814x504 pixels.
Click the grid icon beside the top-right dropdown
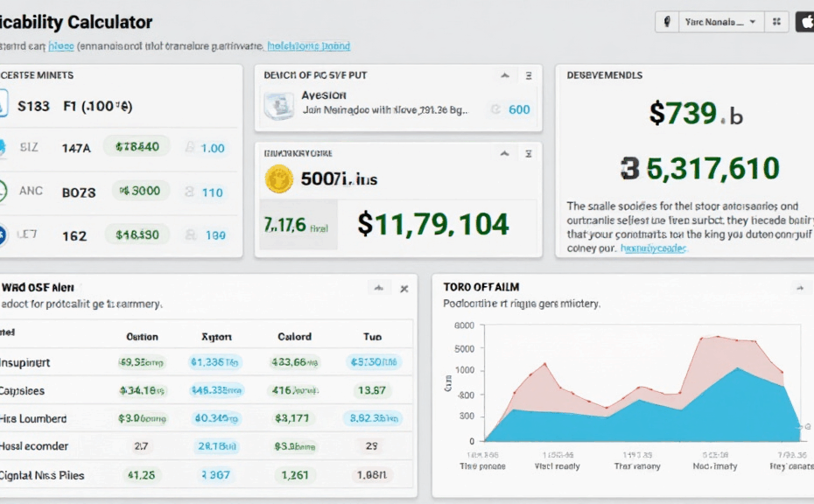775,23
